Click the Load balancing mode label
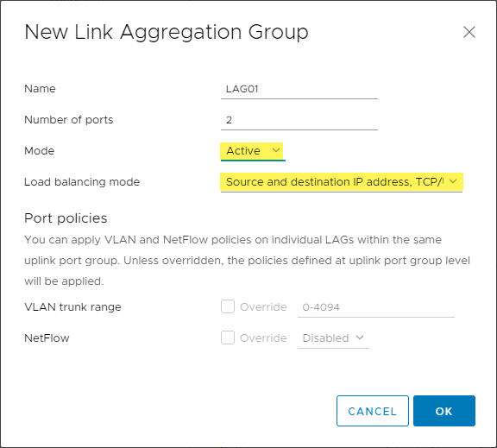 82,182
